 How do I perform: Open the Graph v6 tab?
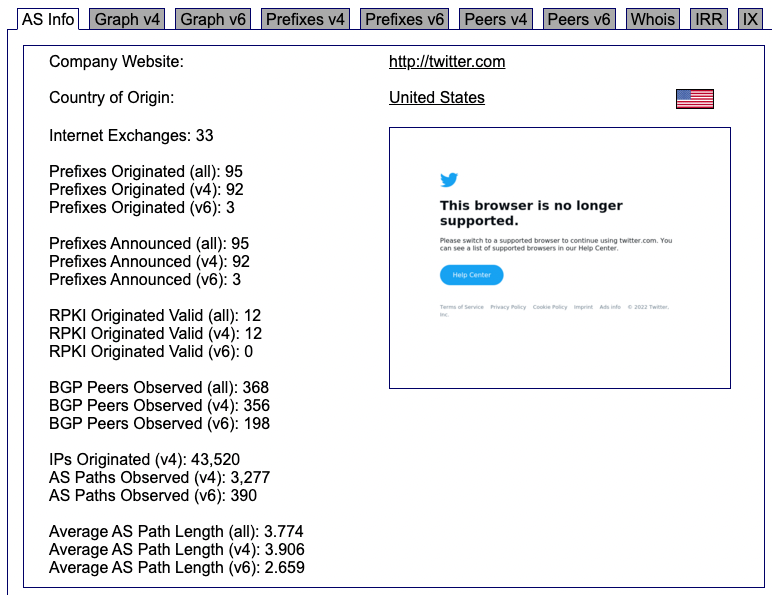pos(213,19)
